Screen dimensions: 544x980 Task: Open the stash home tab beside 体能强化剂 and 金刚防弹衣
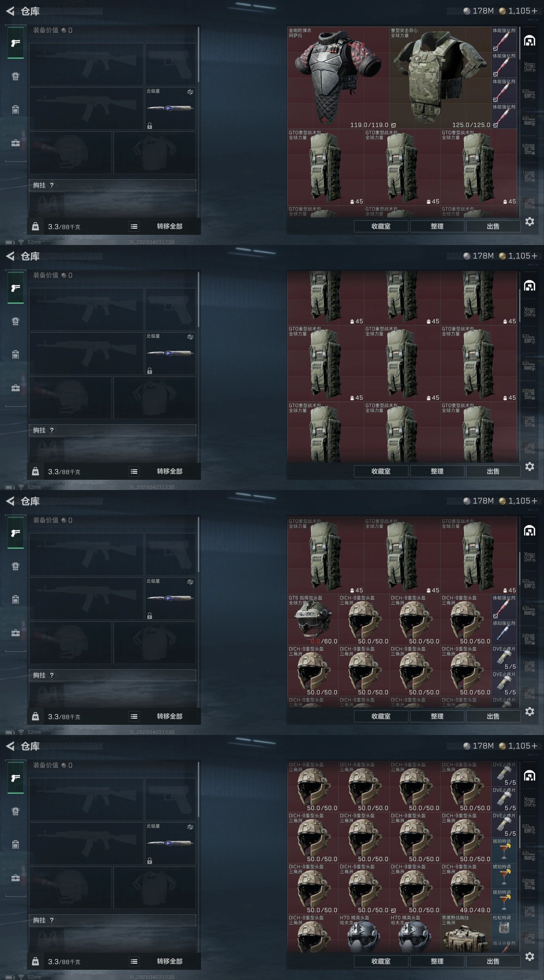click(x=530, y=40)
